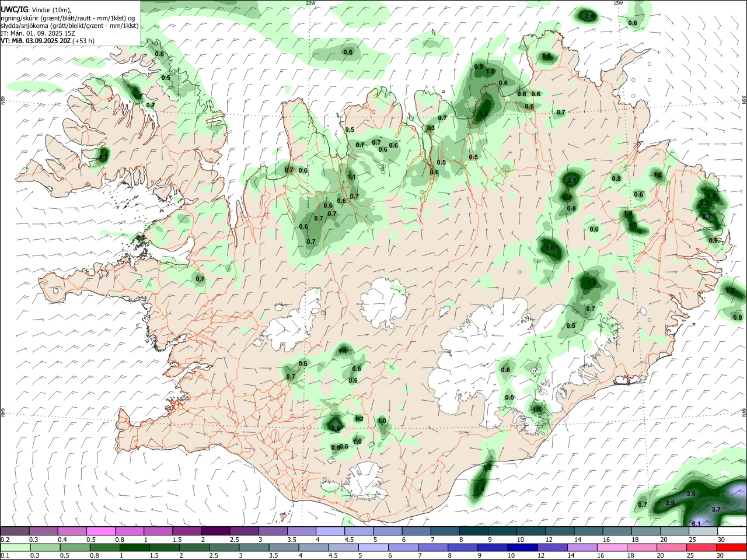The width and height of the screenshot is (747, 560).
Task: Select the darkest purple 2–2.5 legend swatch
Action: (x=215, y=531)
